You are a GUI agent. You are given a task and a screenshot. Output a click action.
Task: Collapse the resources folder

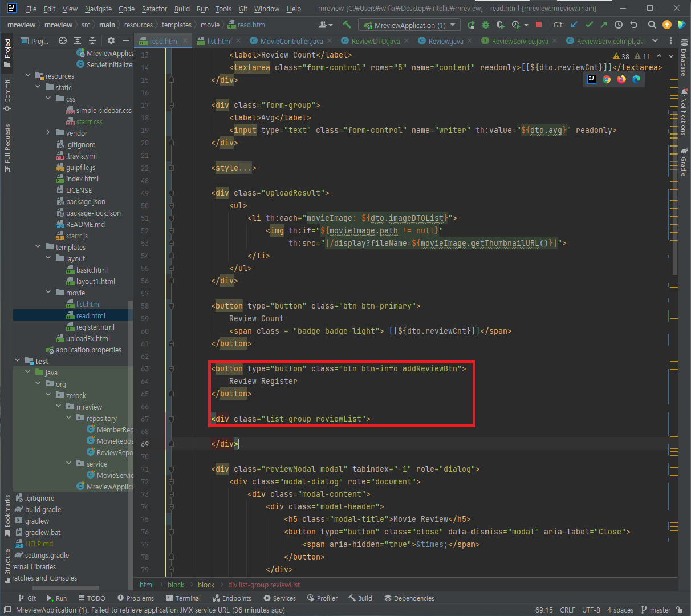28,76
